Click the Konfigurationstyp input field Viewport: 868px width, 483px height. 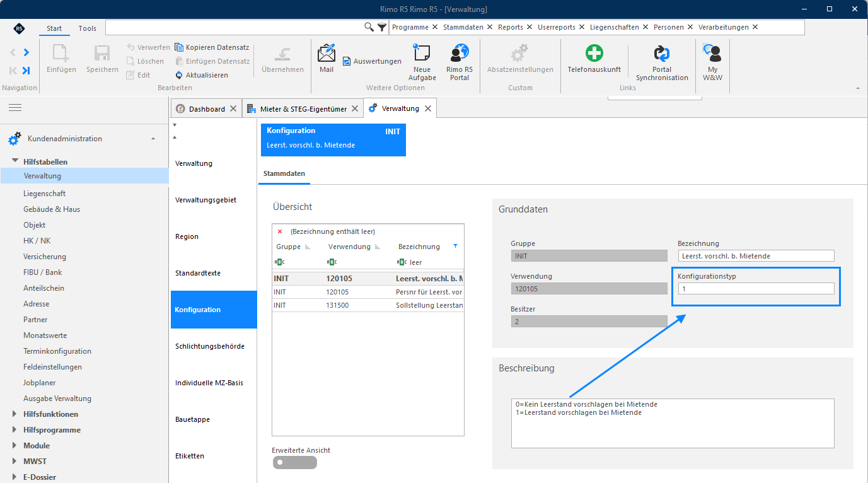[x=756, y=289]
